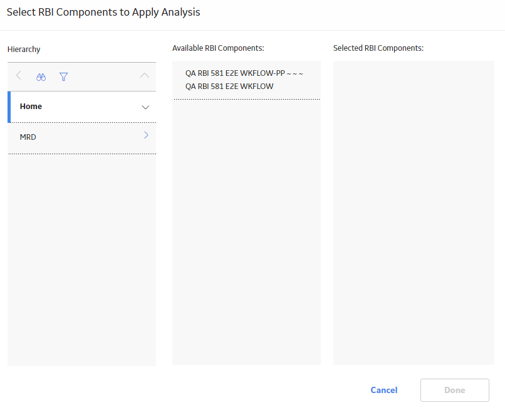Viewport: 505px width, 420px height.
Task: Drill into MRD using the right chevron
Action: (146, 135)
